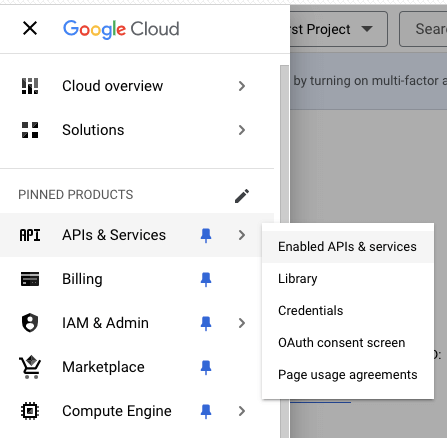Click the Google Cloud logo
Image resolution: width=447 pixels, height=438 pixels.
click(x=121, y=29)
